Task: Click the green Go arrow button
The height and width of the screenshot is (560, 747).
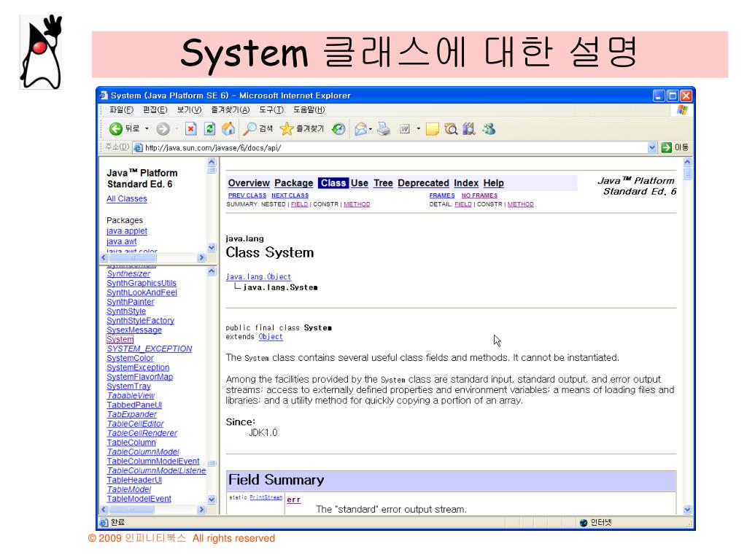Action: click(x=667, y=147)
